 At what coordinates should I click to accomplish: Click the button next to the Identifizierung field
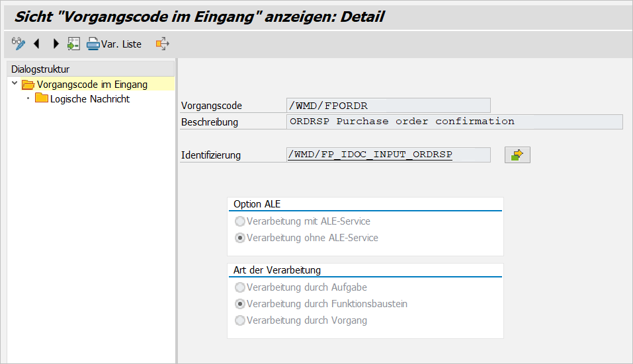pos(517,155)
